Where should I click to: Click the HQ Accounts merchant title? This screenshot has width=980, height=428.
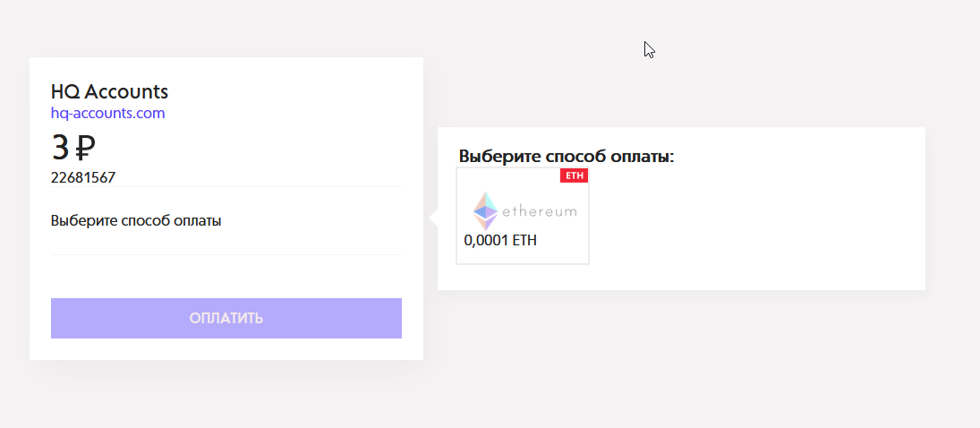click(109, 91)
